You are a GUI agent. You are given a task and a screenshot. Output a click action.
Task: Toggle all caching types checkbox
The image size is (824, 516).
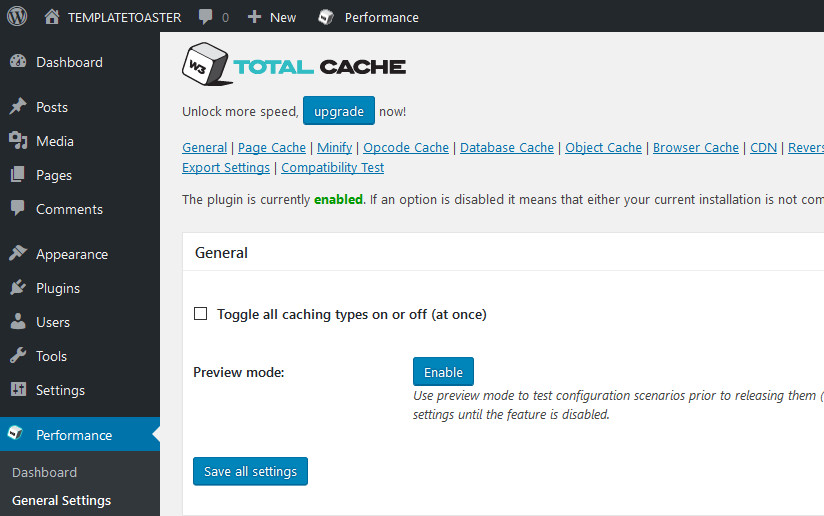coord(201,314)
